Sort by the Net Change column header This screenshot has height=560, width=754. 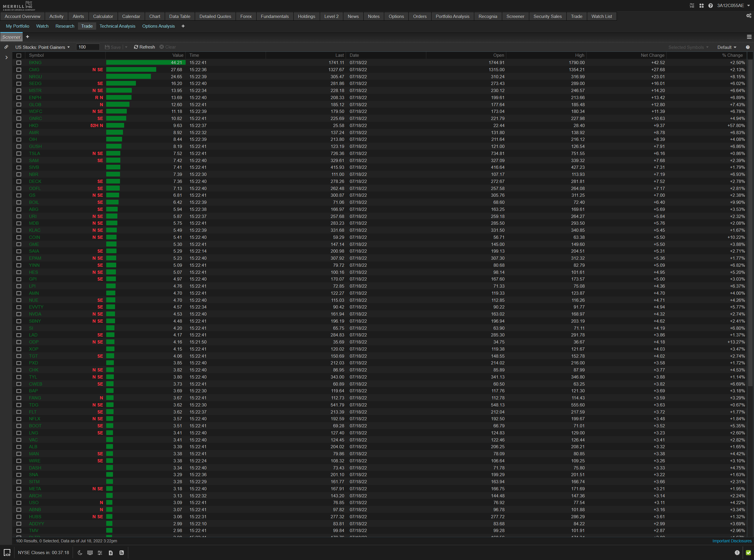(626, 55)
